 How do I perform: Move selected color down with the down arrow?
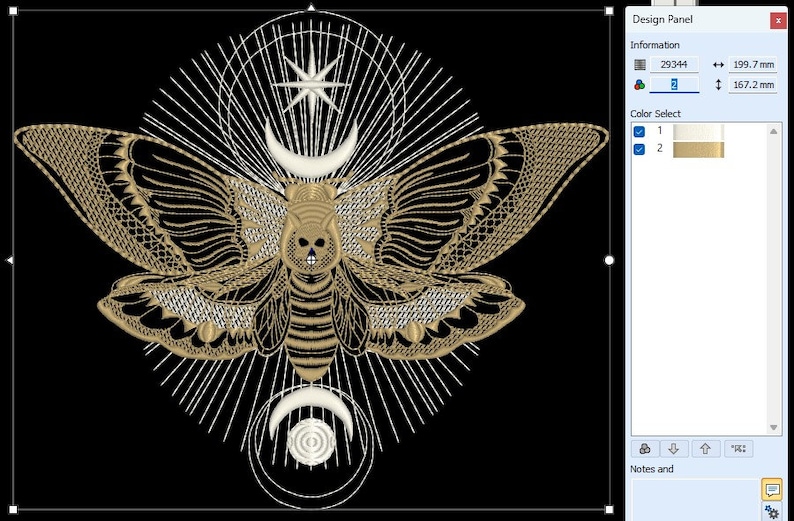673,449
